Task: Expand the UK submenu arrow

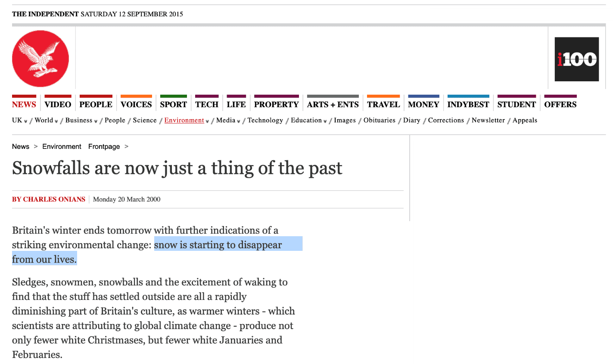Action: point(25,121)
